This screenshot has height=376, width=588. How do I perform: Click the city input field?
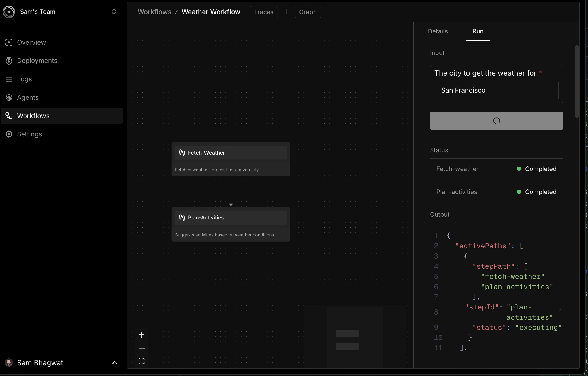coord(496,90)
